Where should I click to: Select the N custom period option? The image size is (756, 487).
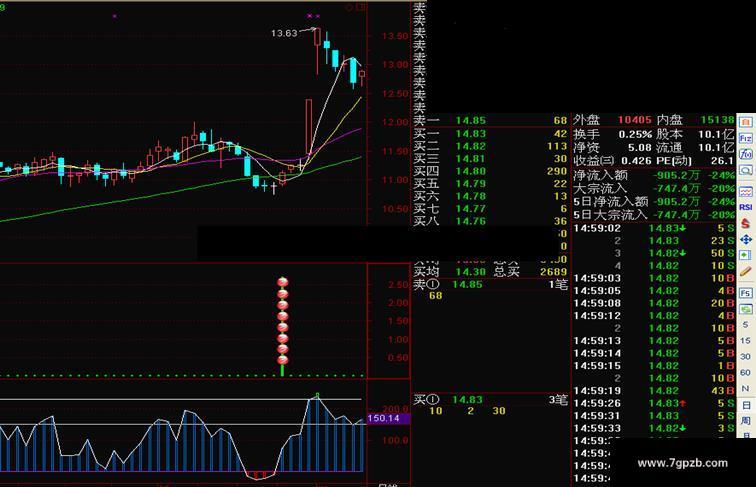pos(745,389)
